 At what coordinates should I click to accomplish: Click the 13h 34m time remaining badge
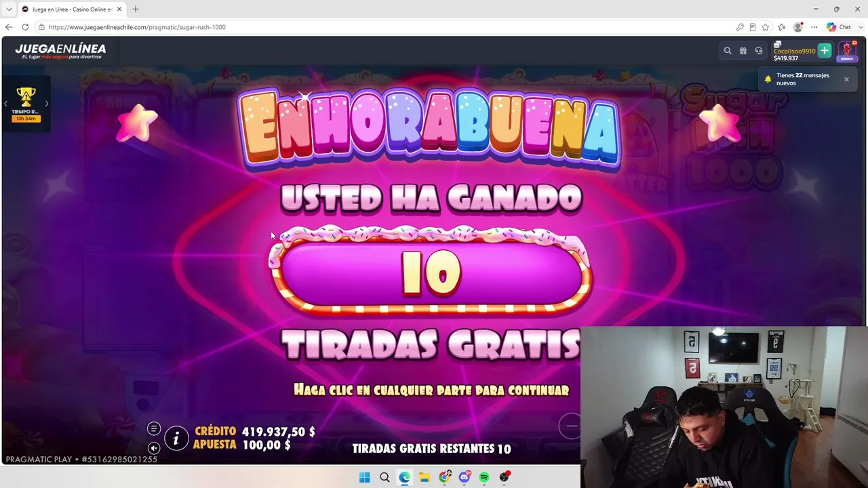26,119
